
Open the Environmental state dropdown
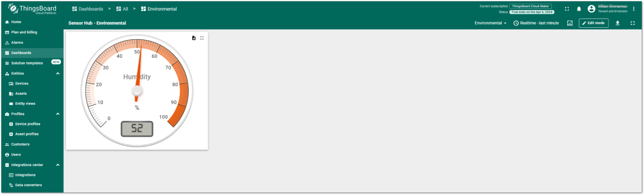490,23
